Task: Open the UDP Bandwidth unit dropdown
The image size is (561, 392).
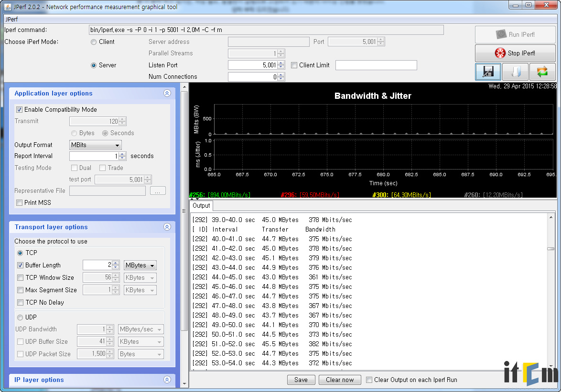Action: (141, 329)
